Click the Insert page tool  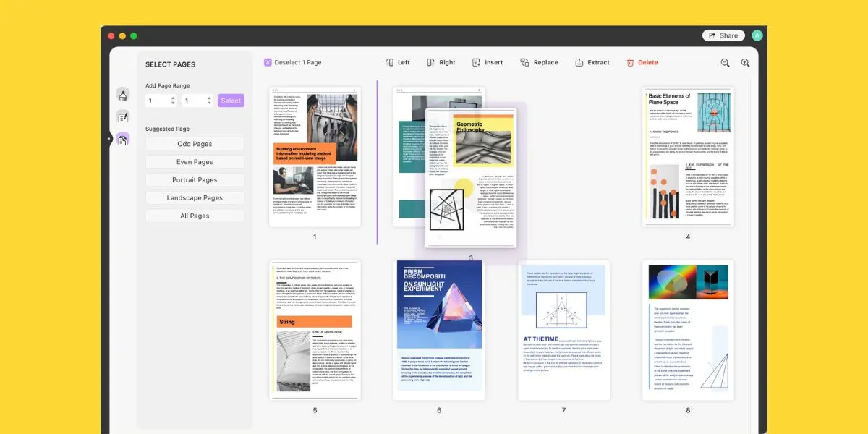click(487, 63)
